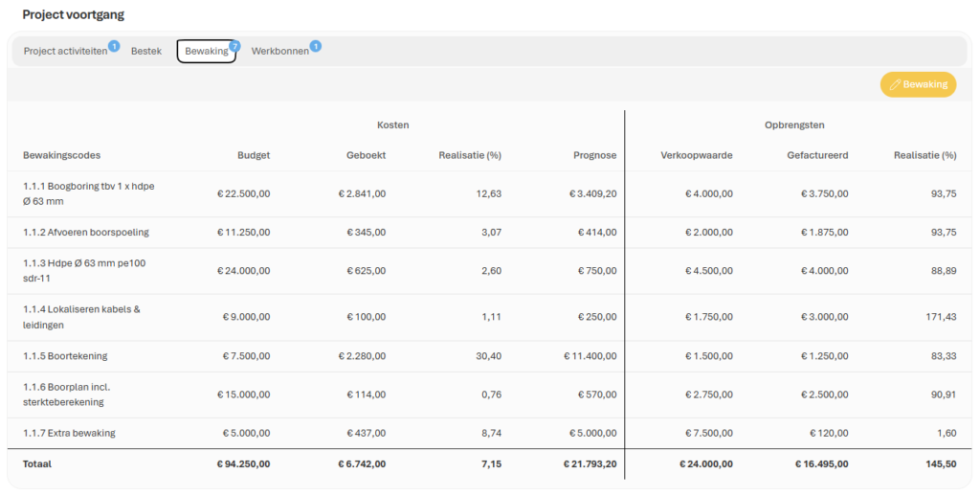
Task: Select the 1.1.7 Extra bewaking row
Action: coord(490,433)
